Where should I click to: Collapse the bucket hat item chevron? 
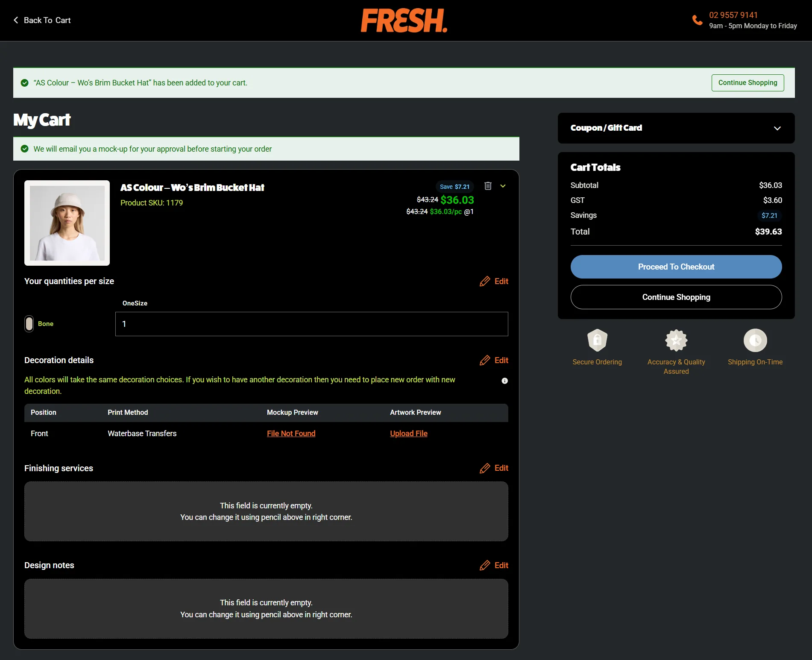[503, 186]
